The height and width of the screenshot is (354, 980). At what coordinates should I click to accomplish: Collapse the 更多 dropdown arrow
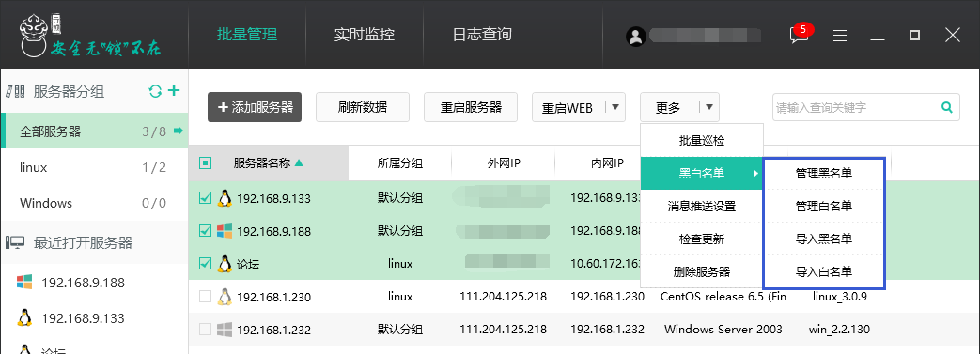709,107
